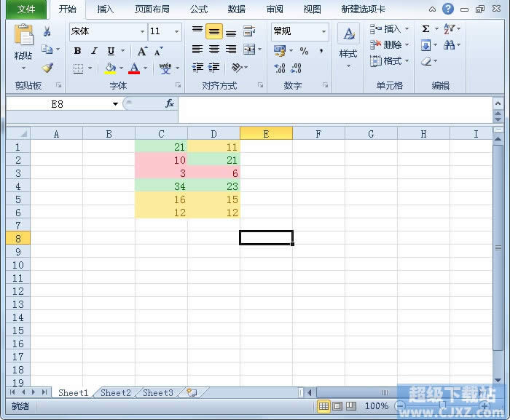The image size is (510, 420).
Task: Switch to the Sheet3 worksheet tab
Action: (158, 392)
